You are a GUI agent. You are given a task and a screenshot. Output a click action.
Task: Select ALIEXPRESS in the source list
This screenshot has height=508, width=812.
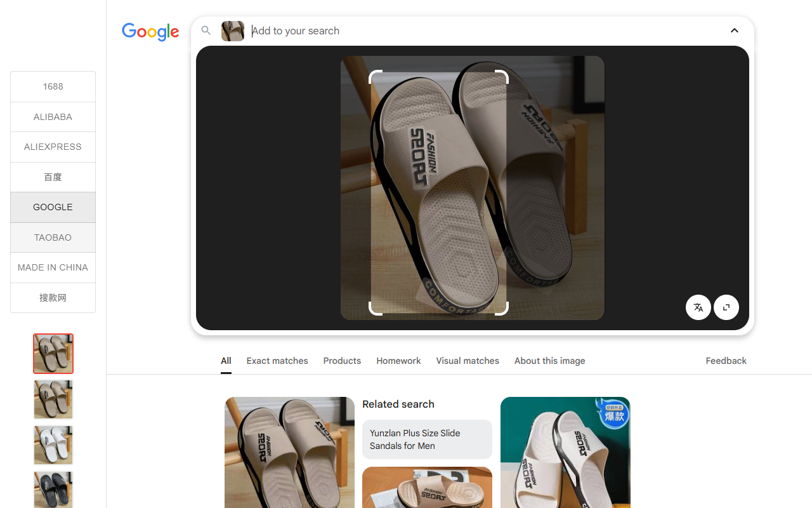[53, 147]
